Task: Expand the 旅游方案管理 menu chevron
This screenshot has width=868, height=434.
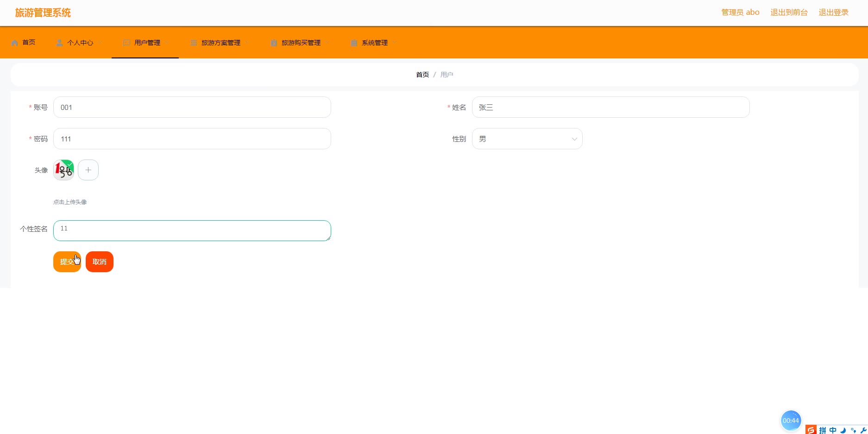Action: click(247, 43)
